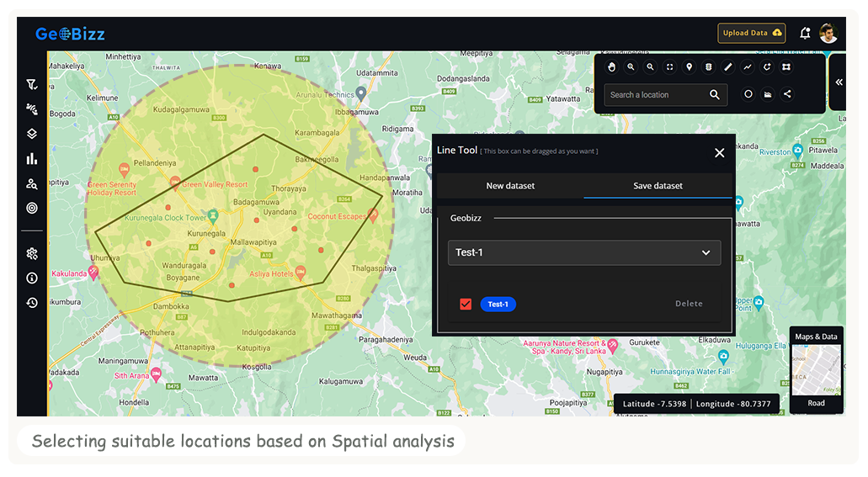868x477 pixels.
Task: Activate the fullscreen extent tool
Action: tap(670, 67)
